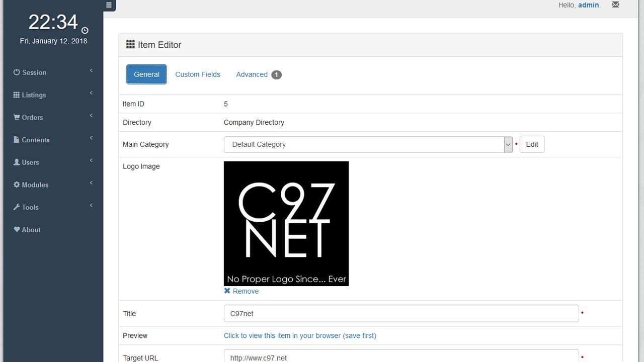Click the date Fri, January 12, 2018
Viewport: 644px width, 362px height.
pos(53,41)
